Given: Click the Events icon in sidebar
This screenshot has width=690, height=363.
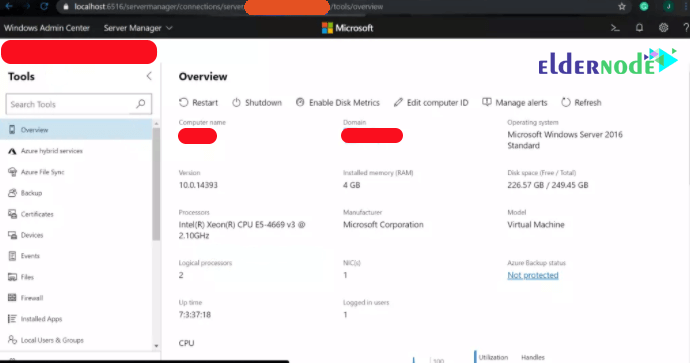Looking at the screenshot, I should coord(12,256).
